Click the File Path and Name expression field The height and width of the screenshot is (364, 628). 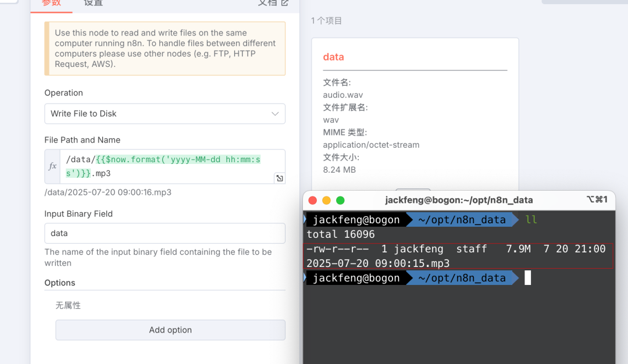(x=172, y=166)
